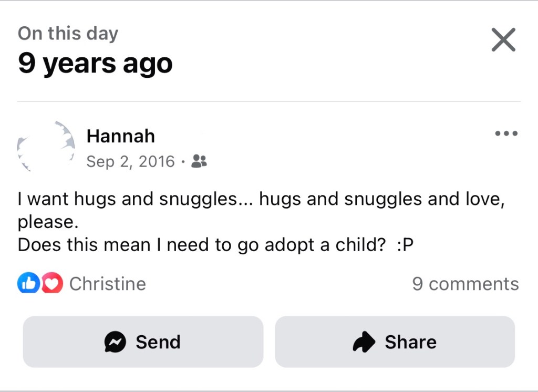This screenshot has height=392, width=538.
Task: Click the "9 years ago" heading
Action: pyautogui.click(x=95, y=64)
